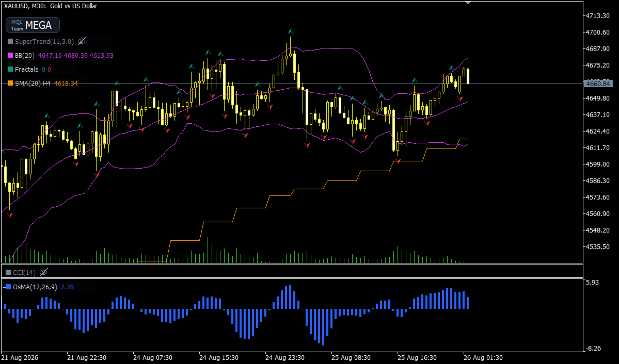Click the price axis label 4637.10
This screenshot has width=619, height=364.
(x=598, y=115)
